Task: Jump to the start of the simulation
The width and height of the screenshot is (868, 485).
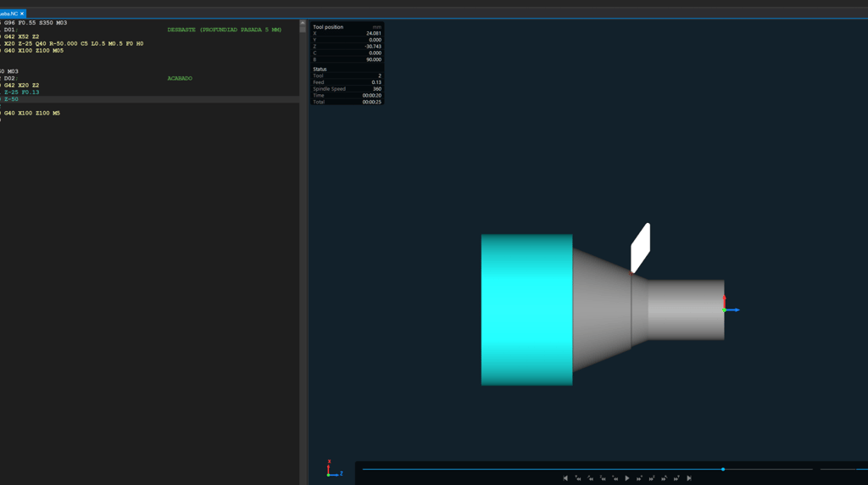Action: coord(565,478)
